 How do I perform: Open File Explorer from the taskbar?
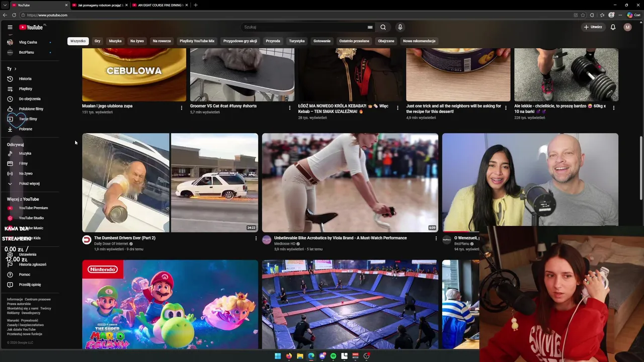tap(300, 356)
